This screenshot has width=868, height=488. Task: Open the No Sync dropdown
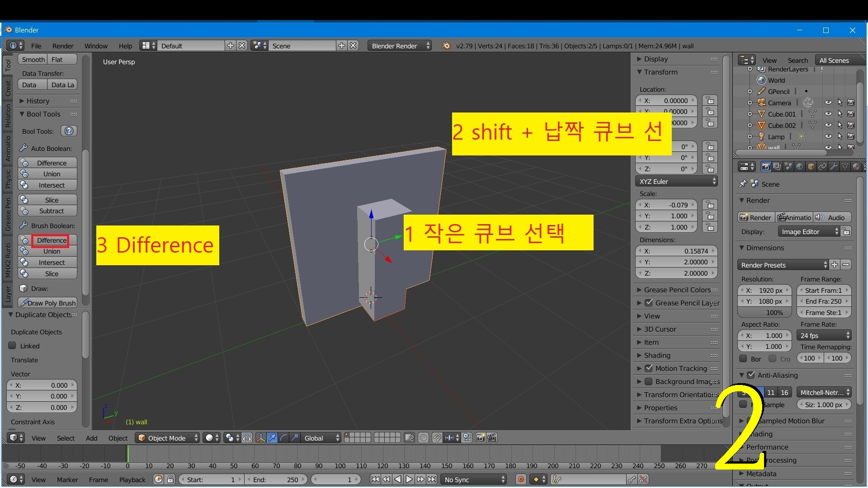[x=474, y=479]
